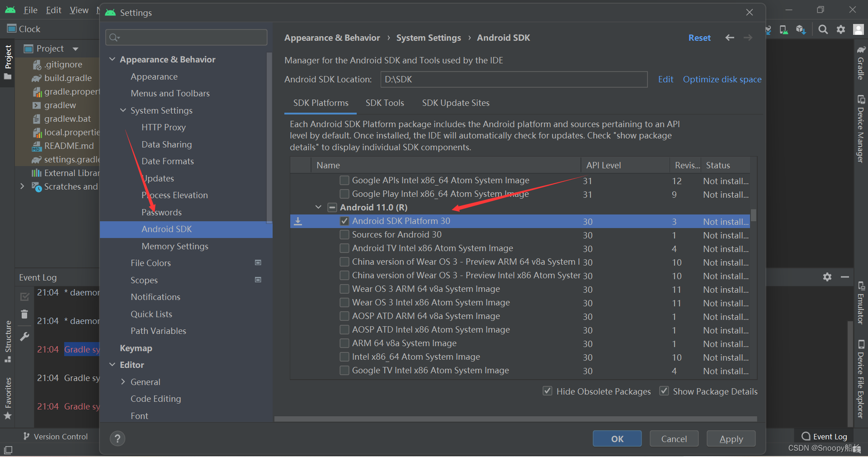Click the SDK manager toolbar icon
This screenshot has width=868, height=457.
click(801, 29)
